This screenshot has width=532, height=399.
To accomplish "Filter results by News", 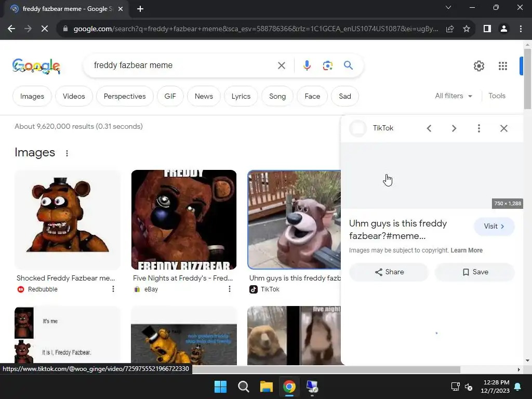I will (204, 96).
